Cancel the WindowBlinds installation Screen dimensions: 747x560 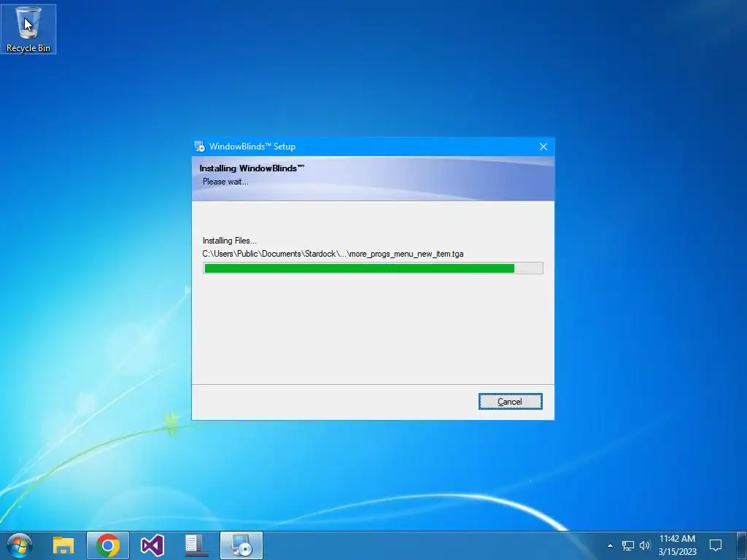pyautogui.click(x=510, y=402)
